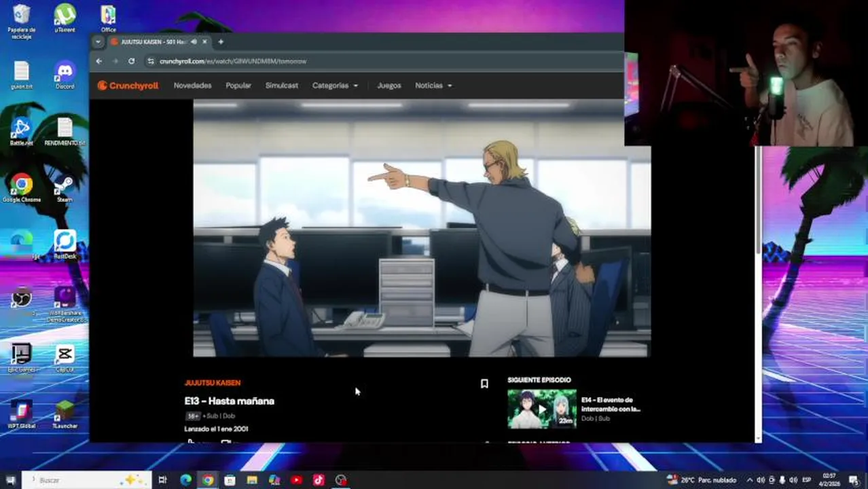
Task: Click the Crunchyroll logo in the header
Action: pyautogui.click(x=128, y=86)
